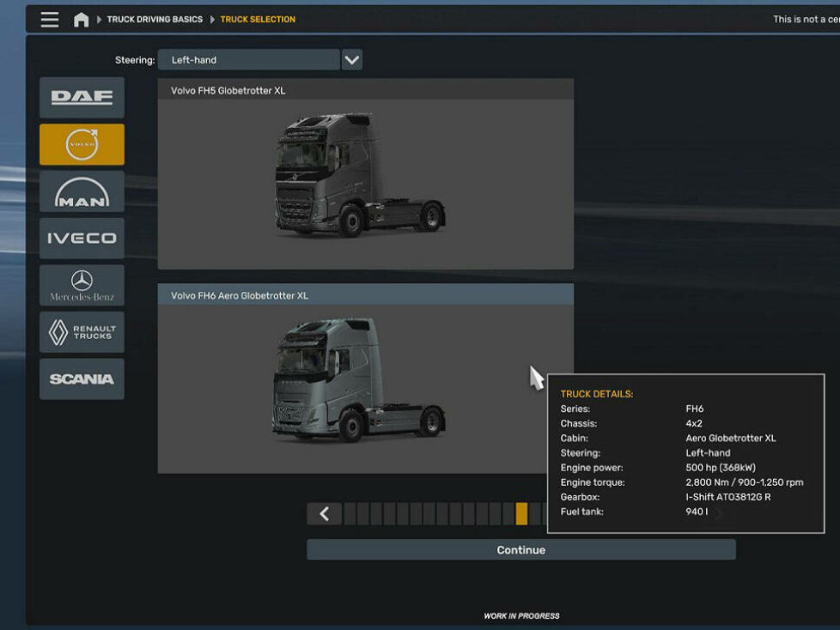This screenshot has height=630, width=840.
Task: Click the Volvo FH5 Globetrotter XL title bar
Action: click(x=365, y=90)
